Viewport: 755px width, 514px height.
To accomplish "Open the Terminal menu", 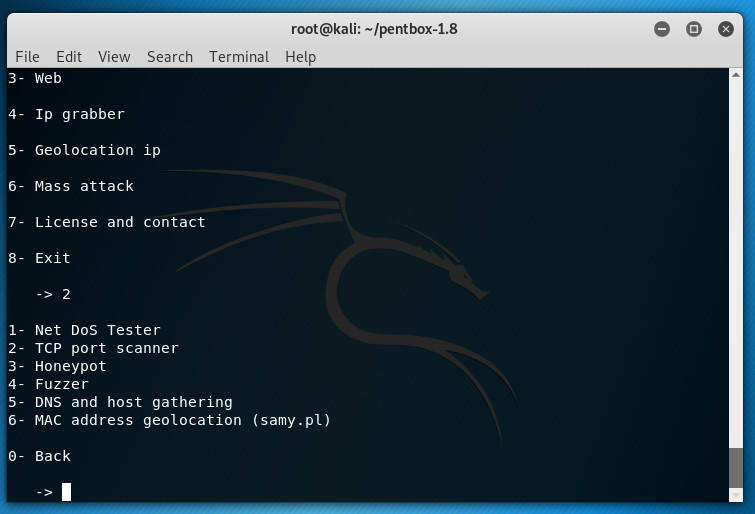I will coord(239,57).
